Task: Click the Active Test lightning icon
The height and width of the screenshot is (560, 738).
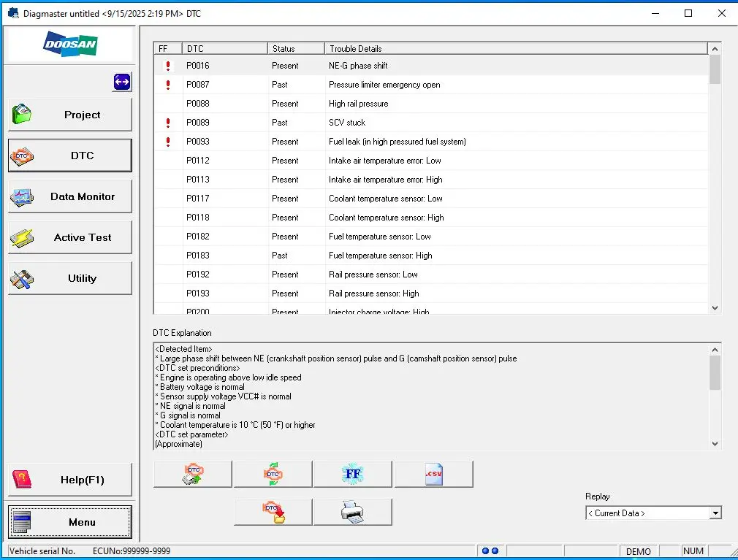Action: point(22,238)
